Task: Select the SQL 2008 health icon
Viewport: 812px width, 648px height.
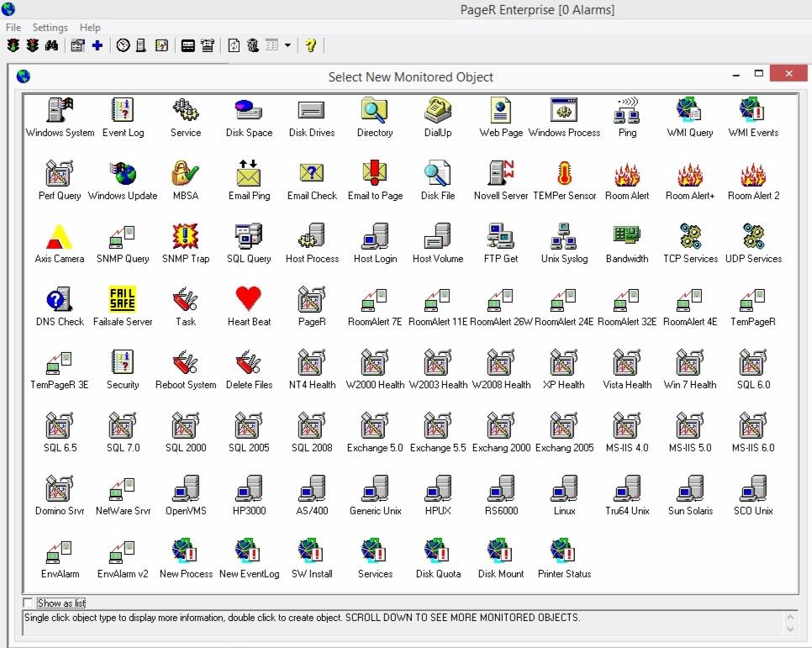Action: [312, 425]
